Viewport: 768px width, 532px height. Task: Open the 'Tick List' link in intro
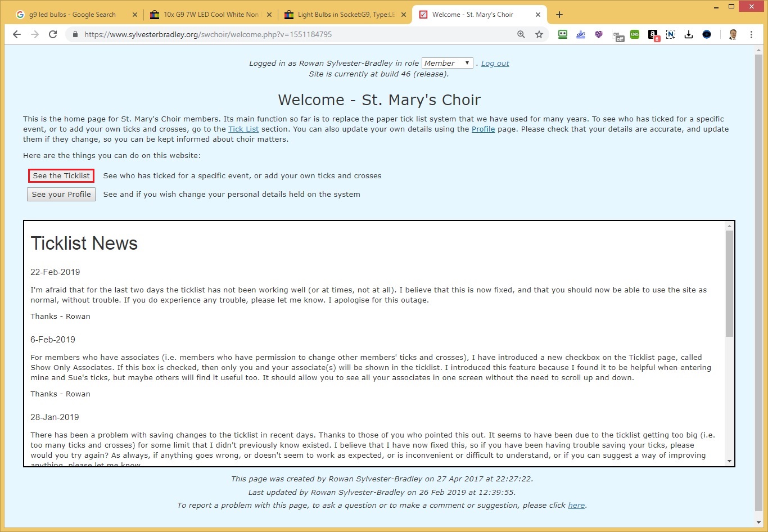[243, 129]
